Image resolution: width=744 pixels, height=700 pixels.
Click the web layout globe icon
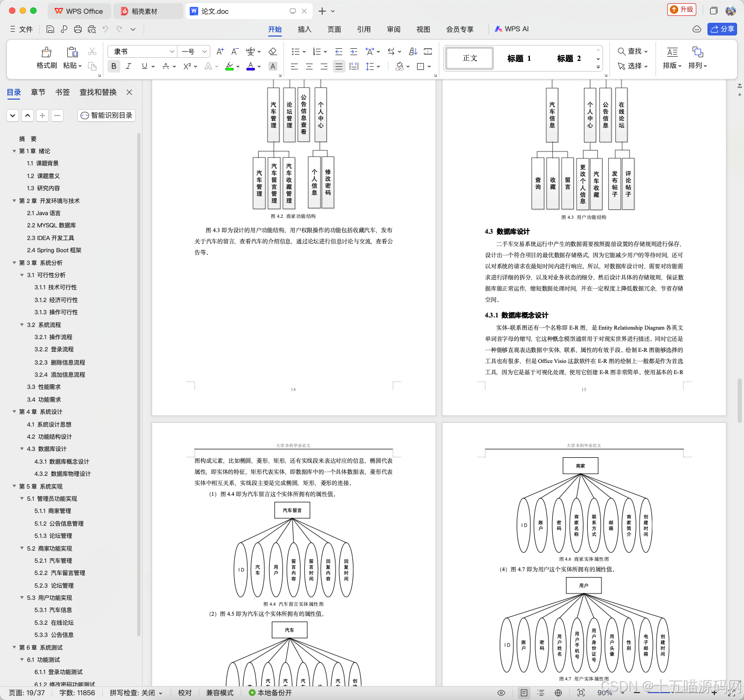558,693
